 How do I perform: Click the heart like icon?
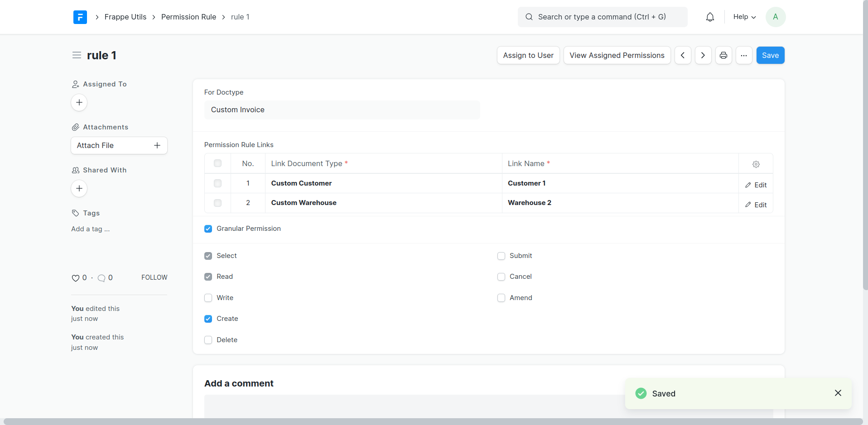pyautogui.click(x=76, y=278)
